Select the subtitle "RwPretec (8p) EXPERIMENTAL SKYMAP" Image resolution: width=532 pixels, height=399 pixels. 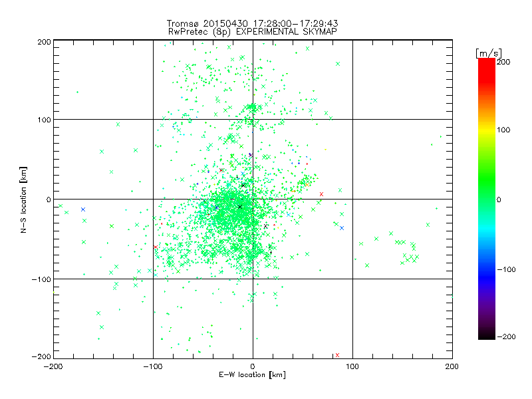(253, 32)
